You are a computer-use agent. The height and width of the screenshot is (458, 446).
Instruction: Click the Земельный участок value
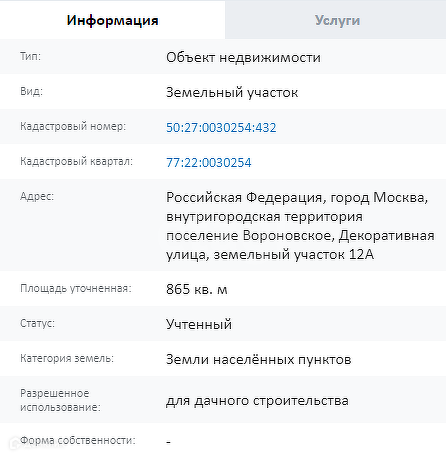coord(232,93)
